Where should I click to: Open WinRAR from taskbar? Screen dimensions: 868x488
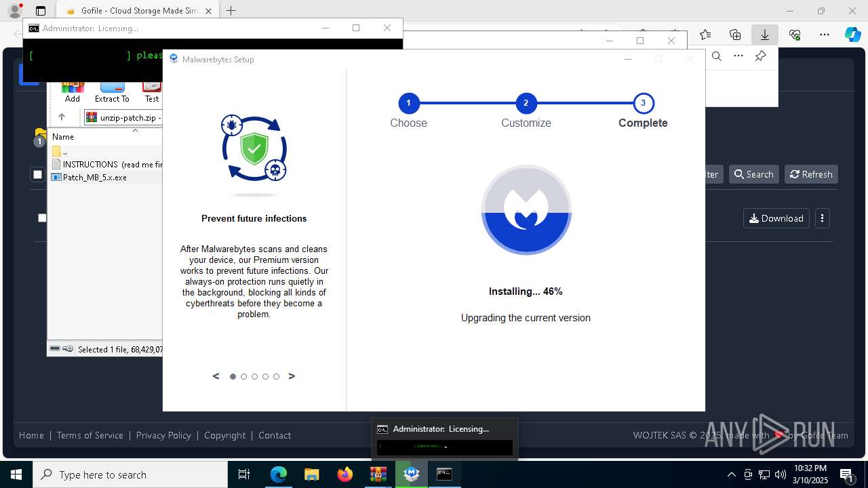[378, 474]
